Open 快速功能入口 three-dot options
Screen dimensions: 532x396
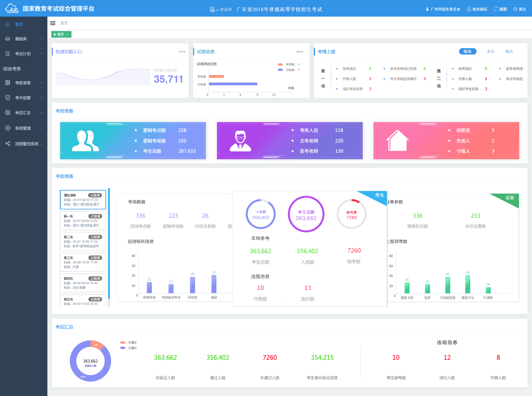[x=182, y=52]
